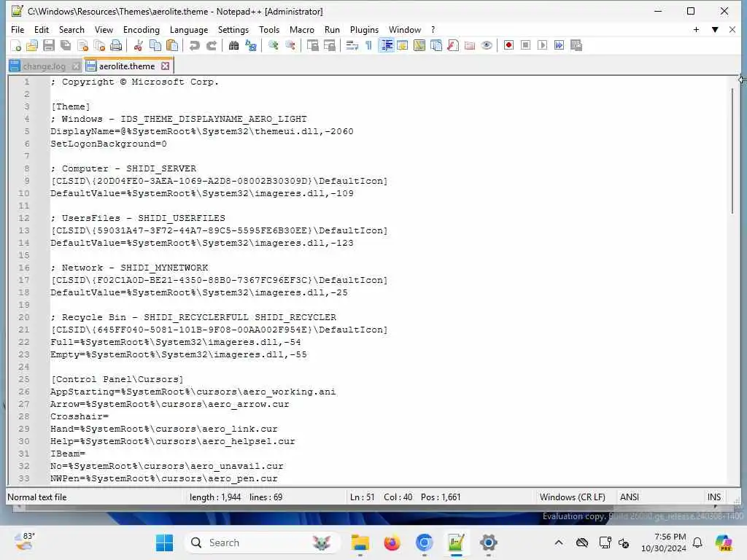Close the aerolite.theme tab
The image size is (747, 560).
[166, 66]
